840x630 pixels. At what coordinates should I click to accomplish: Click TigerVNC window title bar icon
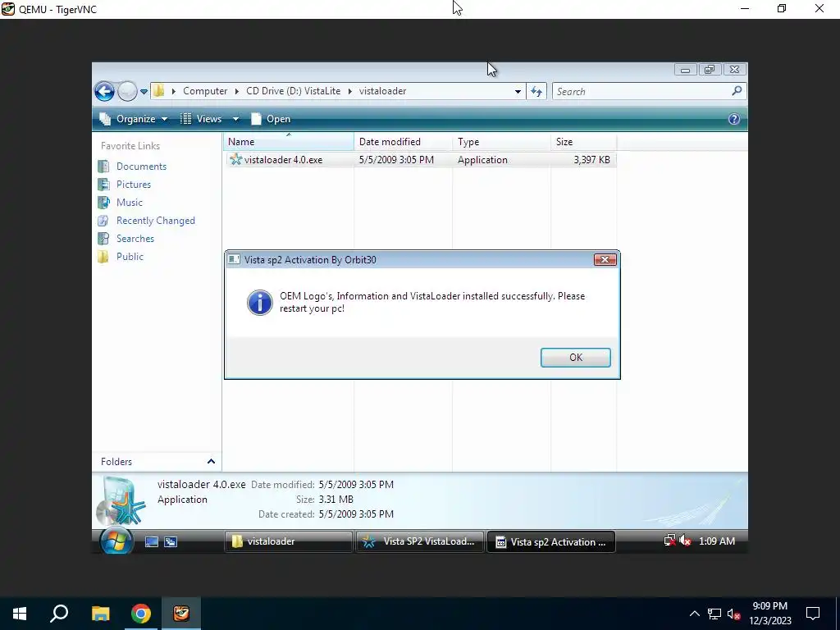(x=8, y=9)
